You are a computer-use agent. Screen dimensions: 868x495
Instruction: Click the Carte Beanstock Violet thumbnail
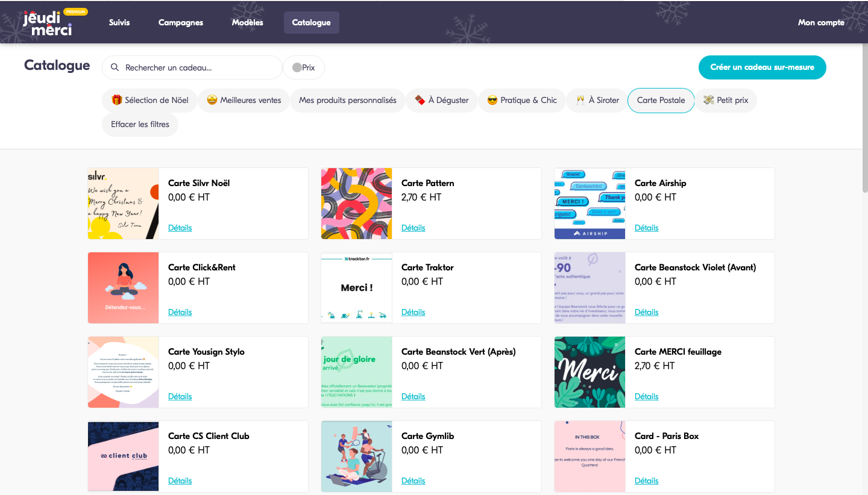pyautogui.click(x=590, y=288)
